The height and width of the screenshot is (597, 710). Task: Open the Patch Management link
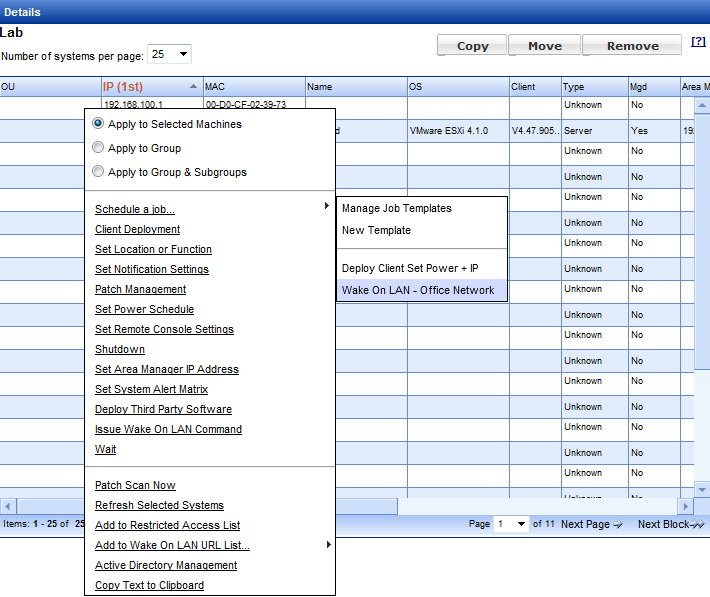(140, 289)
